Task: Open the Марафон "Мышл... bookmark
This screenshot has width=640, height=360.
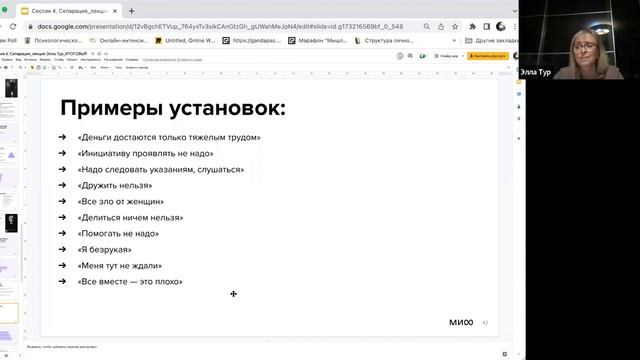Action: pos(318,40)
